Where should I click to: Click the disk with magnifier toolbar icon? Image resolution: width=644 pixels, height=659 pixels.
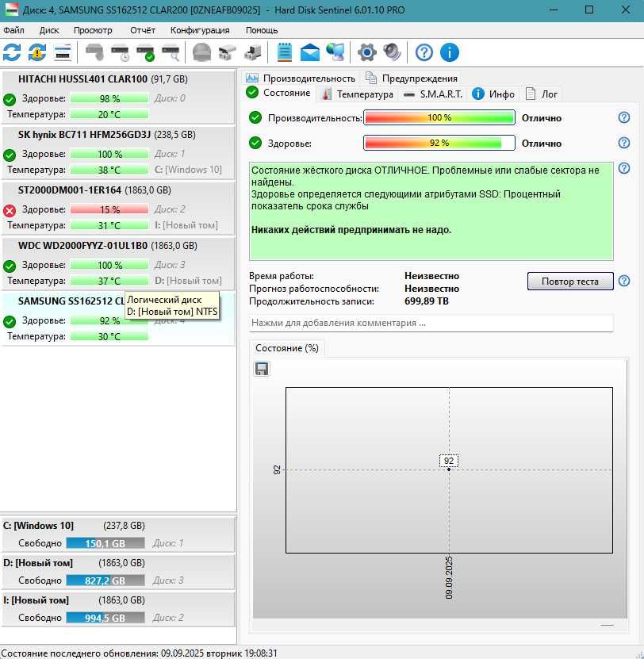click(x=171, y=52)
